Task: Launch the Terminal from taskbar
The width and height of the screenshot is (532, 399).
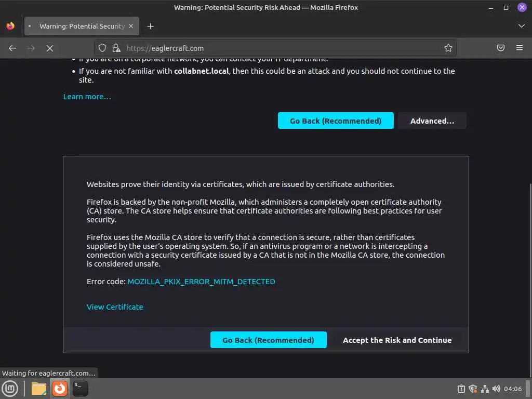Action: tap(81, 389)
